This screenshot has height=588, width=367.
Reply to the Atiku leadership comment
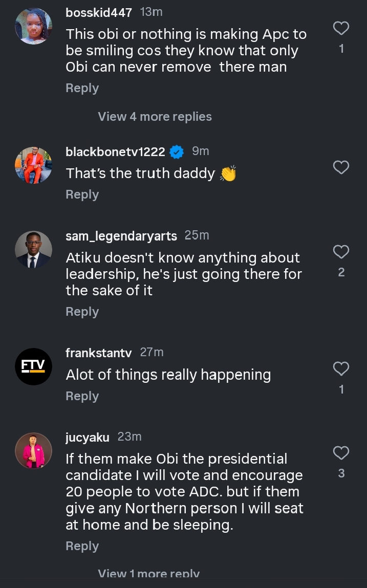82,312
